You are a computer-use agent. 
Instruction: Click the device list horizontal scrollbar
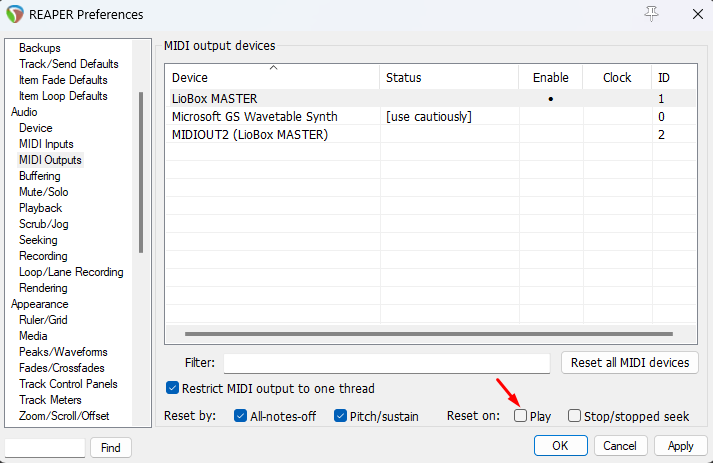pos(429,334)
